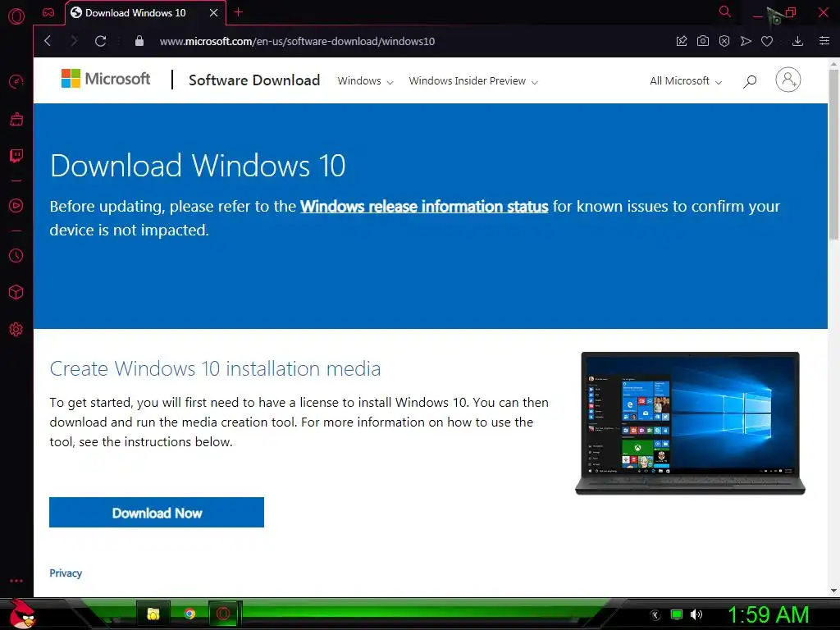Expand Windows Insider Preview dropdown

click(x=473, y=81)
